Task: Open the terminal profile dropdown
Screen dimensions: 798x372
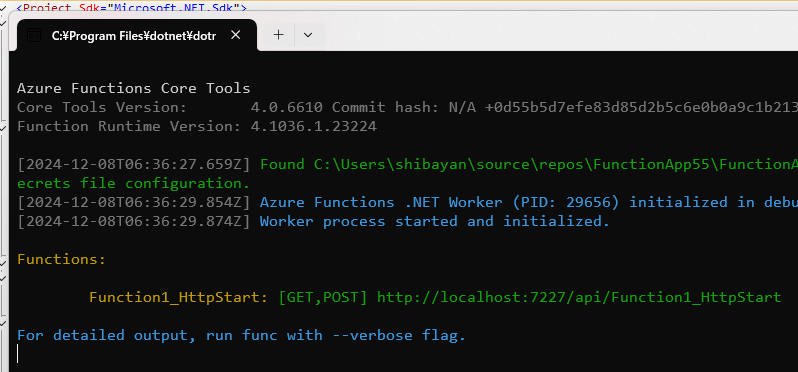Action: point(307,35)
